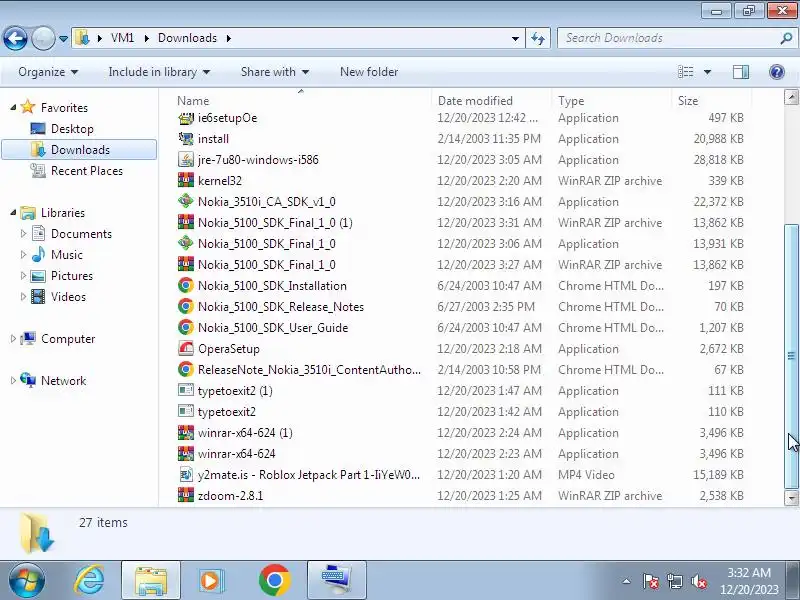Change your view icon button
Screen dimensions: 800x600
click(685, 72)
